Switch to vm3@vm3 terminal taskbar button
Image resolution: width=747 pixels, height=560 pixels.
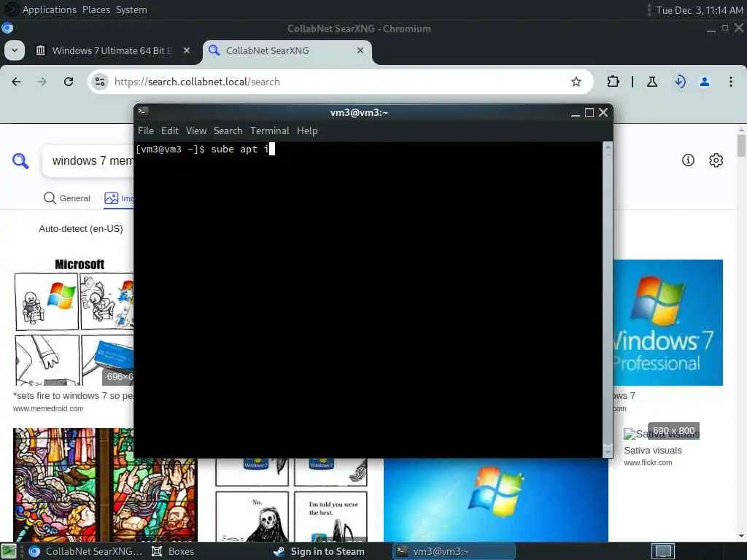point(455,551)
